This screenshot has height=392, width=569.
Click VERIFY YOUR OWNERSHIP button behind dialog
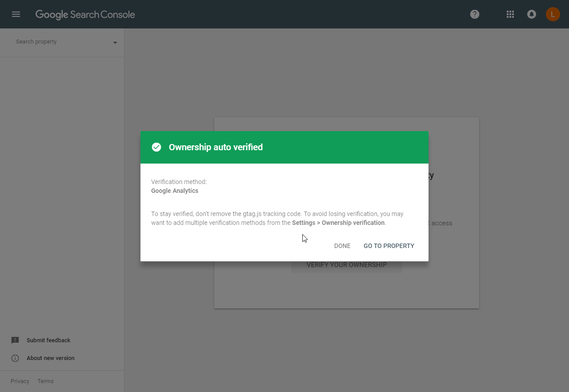click(347, 265)
